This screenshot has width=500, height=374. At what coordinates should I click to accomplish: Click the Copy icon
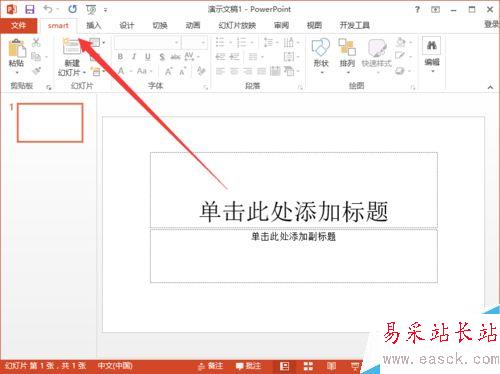tap(36, 57)
